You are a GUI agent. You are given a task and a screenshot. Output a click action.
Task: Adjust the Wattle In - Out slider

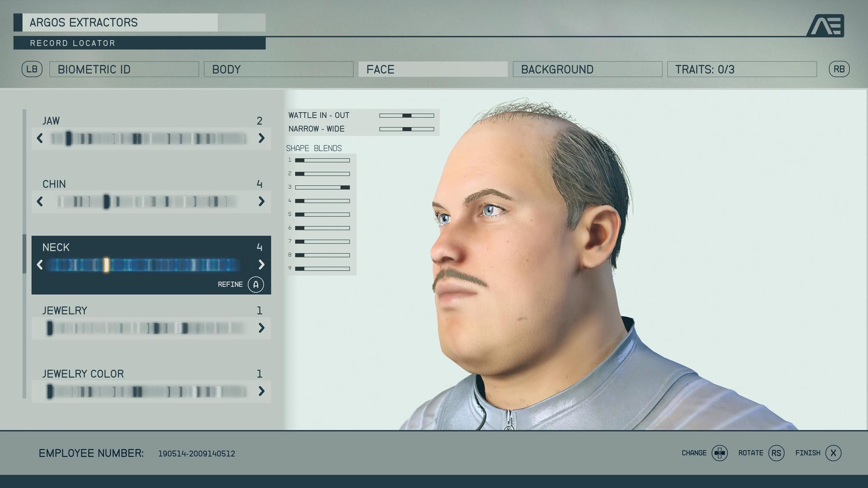[x=406, y=116]
